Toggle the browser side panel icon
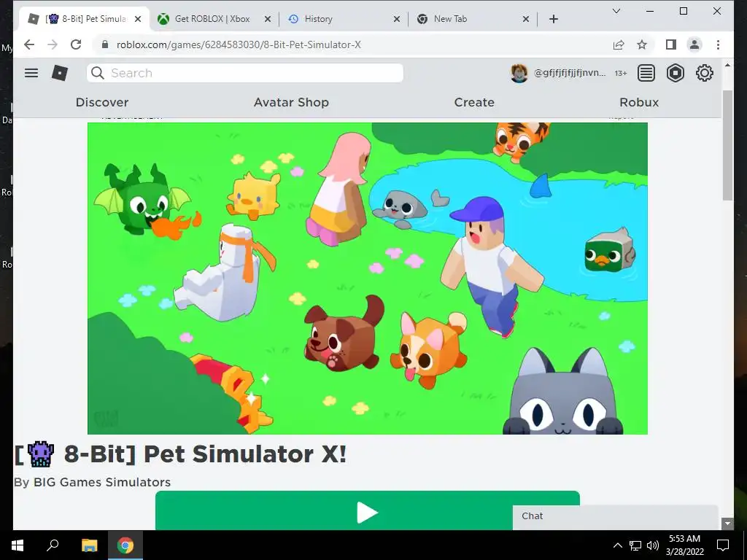 click(x=671, y=44)
